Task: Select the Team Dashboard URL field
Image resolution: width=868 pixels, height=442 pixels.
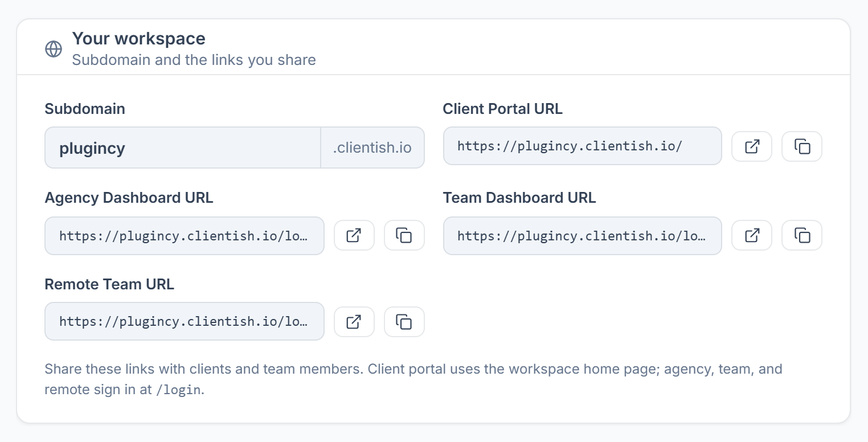Action: point(583,235)
